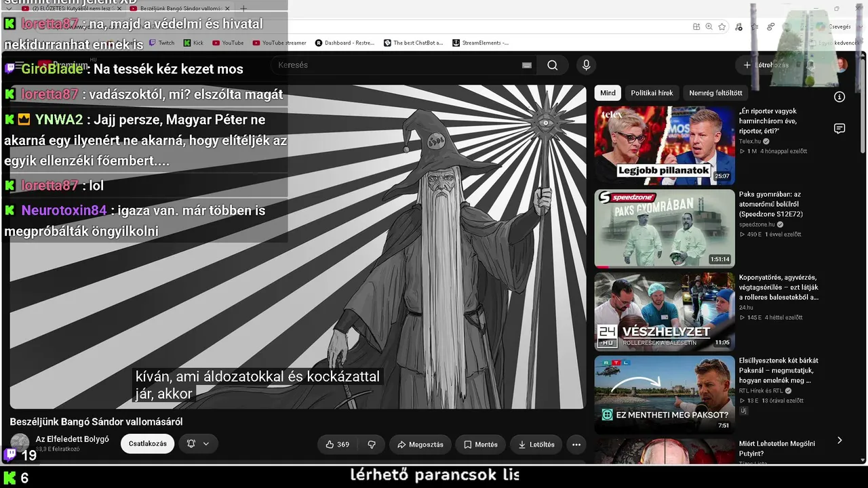Click the YouTube account avatar top right
Screen dimensions: 868x488
[x=842, y=65]
